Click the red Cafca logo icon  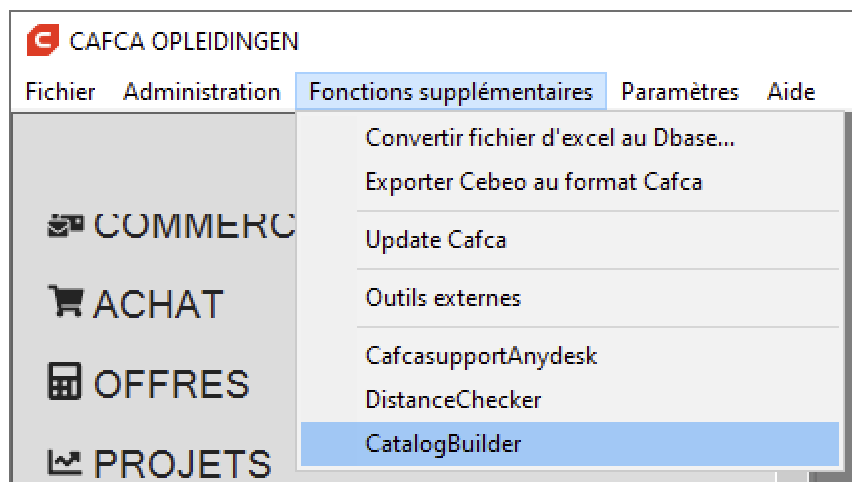pyautogui.click(x=43, y=40)
